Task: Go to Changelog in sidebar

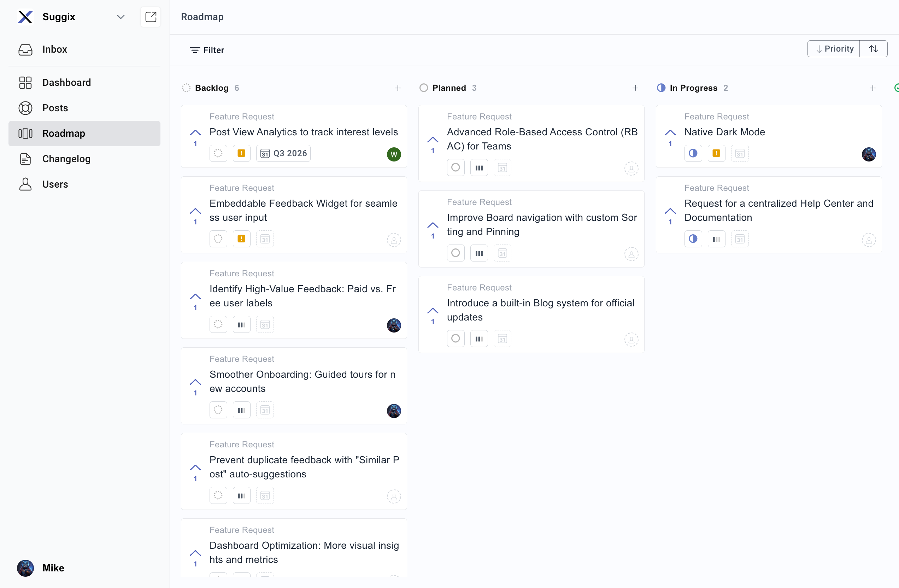Action: point(66,159)
